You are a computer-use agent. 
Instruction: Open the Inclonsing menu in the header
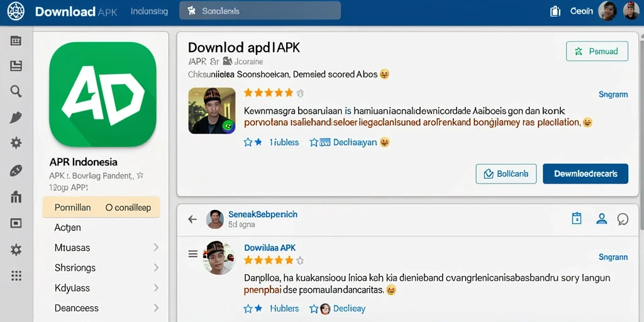point(149,11)
